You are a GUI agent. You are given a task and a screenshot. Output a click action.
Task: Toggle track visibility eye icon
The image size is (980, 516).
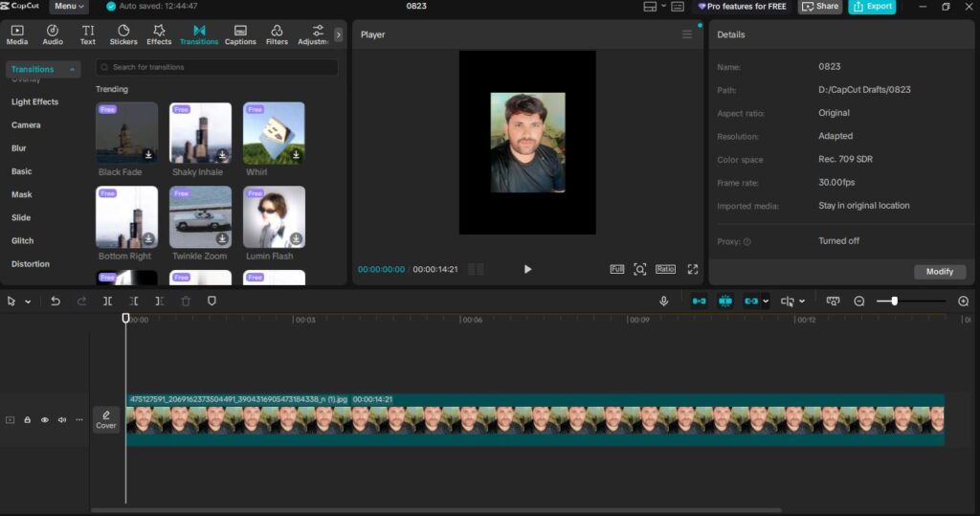(x=44, y=420)
